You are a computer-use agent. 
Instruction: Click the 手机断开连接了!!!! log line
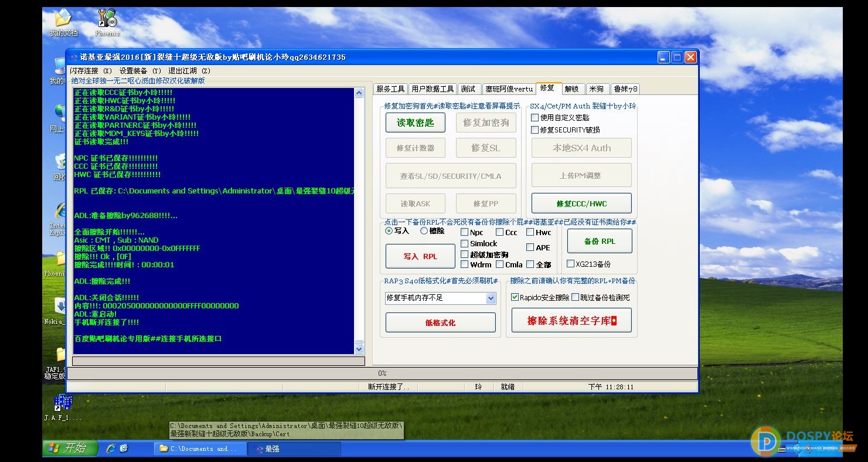107,322
